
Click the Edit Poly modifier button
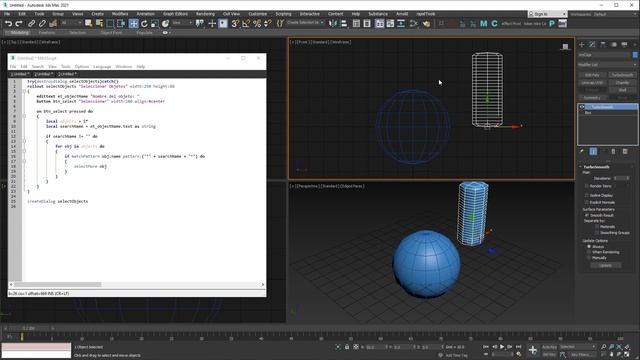(x=592, y=75)
